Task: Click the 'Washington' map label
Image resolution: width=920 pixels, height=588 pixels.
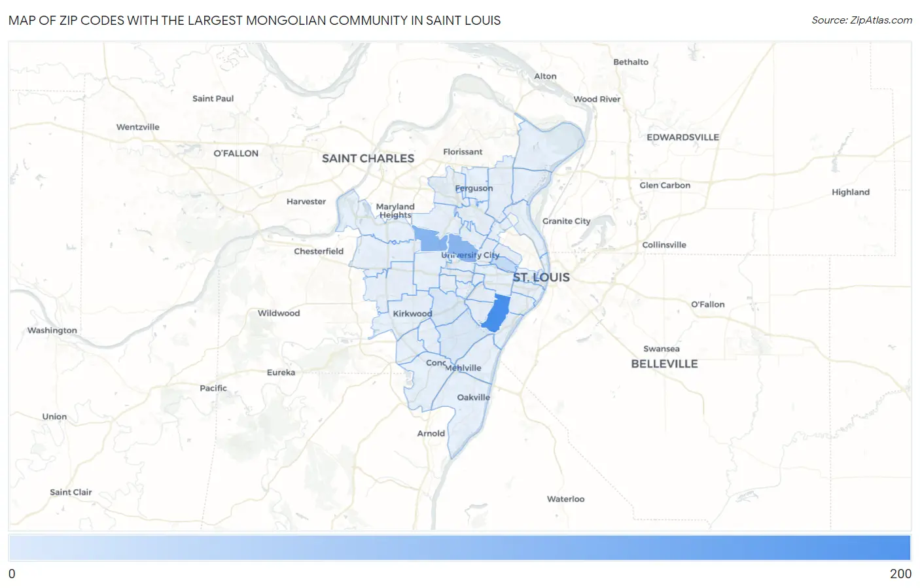Action: click(x=52, y=330)
